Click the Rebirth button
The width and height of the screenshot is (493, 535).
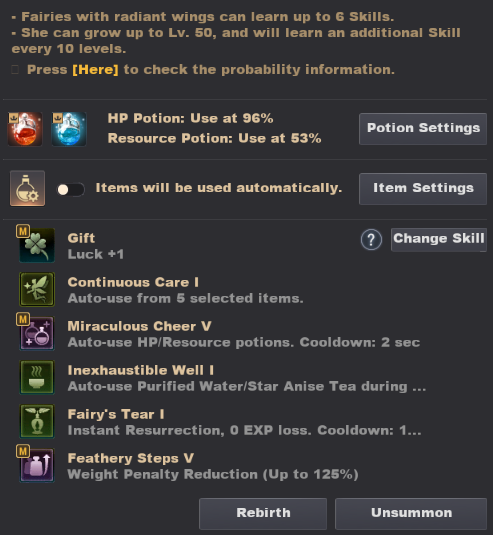[263, 513]
